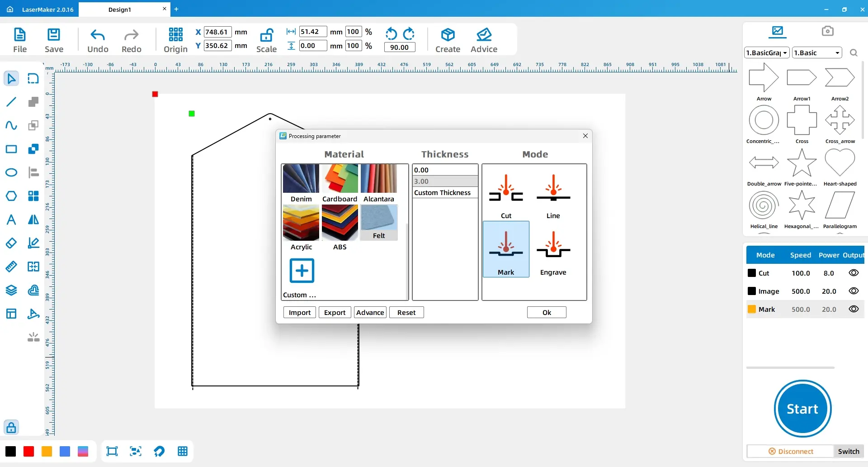Screen dimensions: 868x467
Task: Click the zoom to selection icon
Action: [x=136, y=451]
